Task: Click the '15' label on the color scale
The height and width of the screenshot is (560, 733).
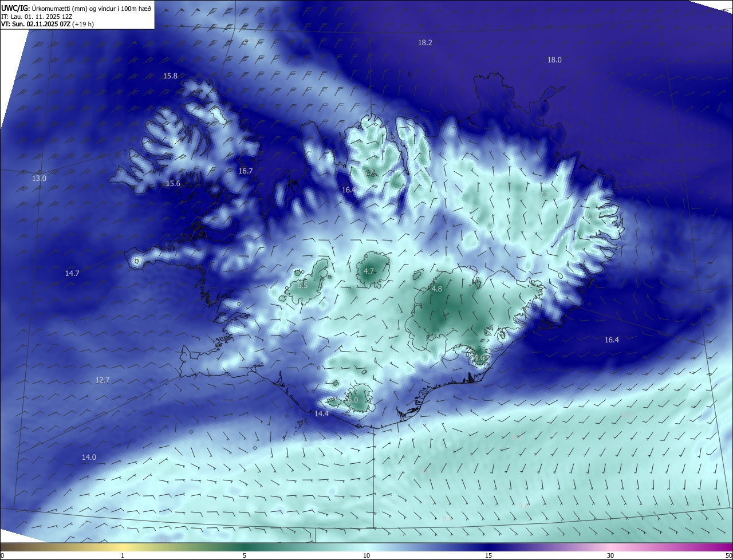Action: (488, 556)
